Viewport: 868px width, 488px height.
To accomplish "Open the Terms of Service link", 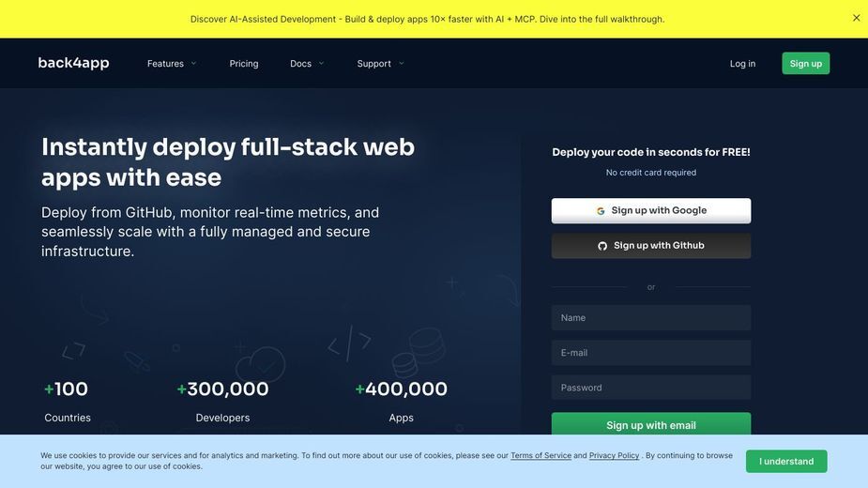I will click(541, 455).
